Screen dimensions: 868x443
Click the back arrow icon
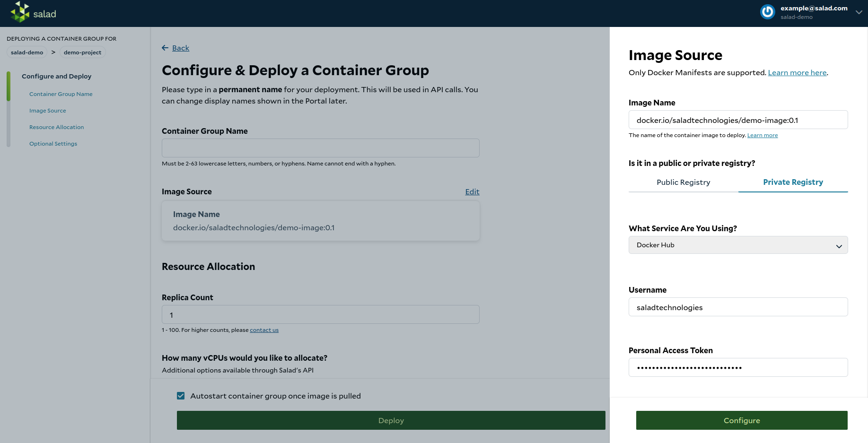165,48
